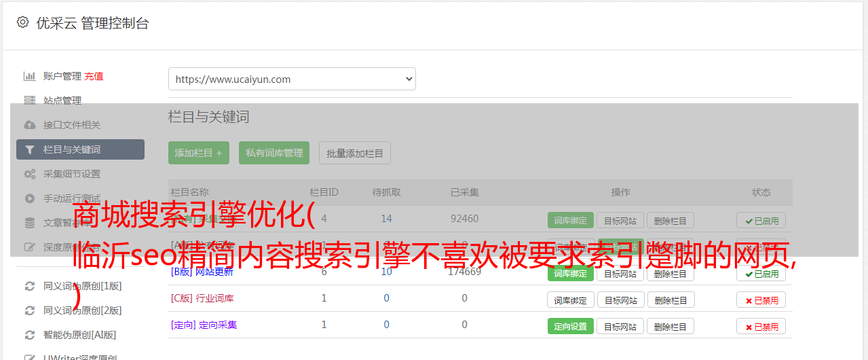This screenshot has width=868, height=360.
Task: Click the collected count 92460
Action: point(464,219)
